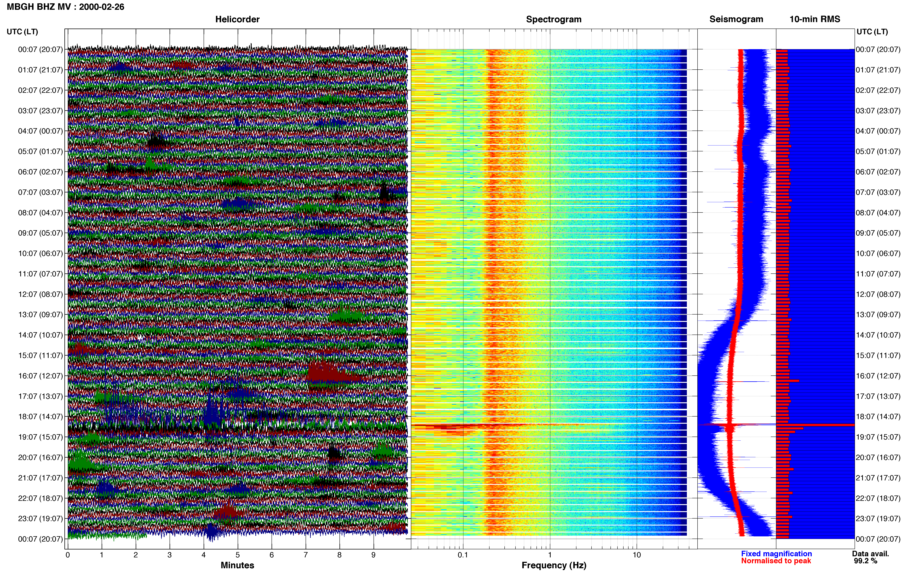Click minute tick label '0' on helicorder
924x578 pixels.
[68, 555]
